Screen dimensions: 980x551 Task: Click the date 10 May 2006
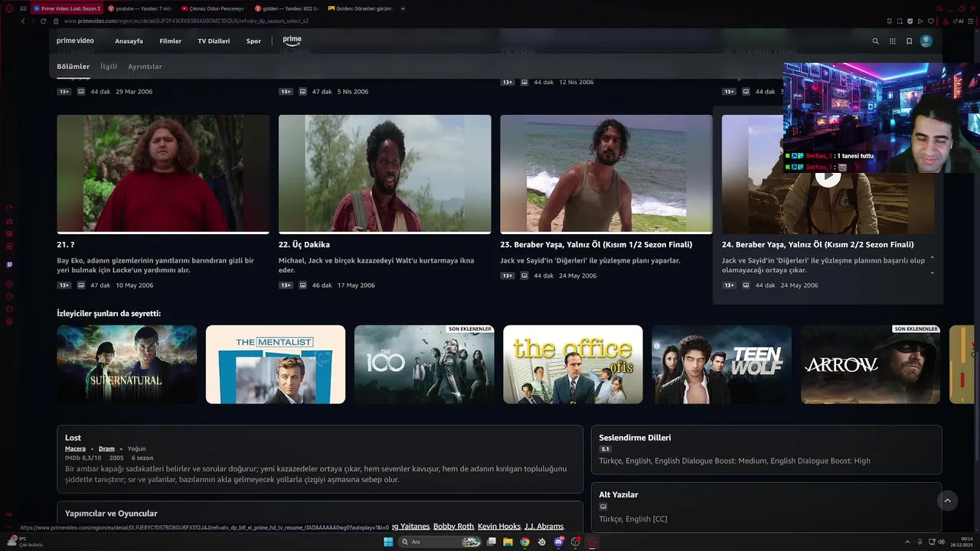134,285
